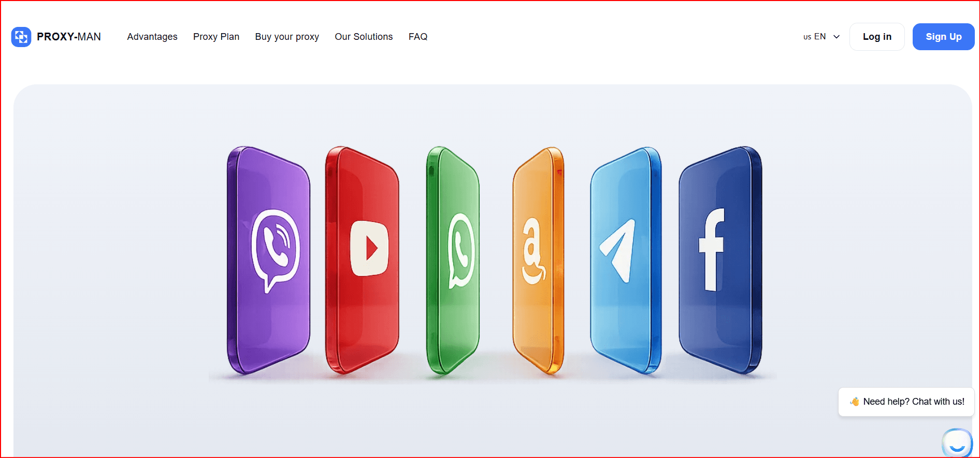Expand the language chevron arrow

click(837, 37)
